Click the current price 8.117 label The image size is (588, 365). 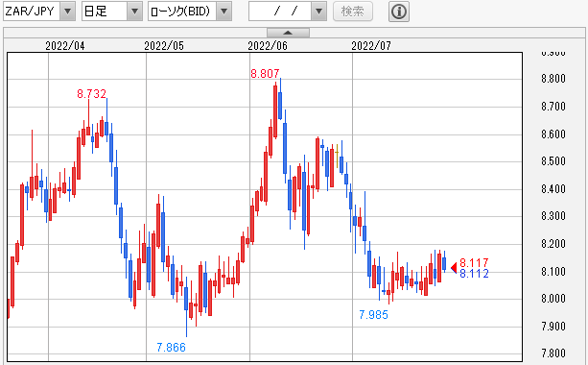point(474,262)
